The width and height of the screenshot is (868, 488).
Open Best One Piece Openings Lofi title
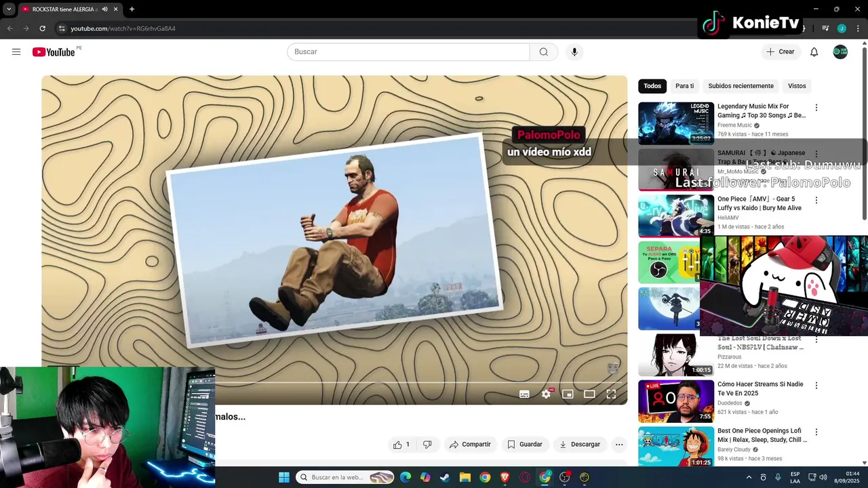coord(762,435)
